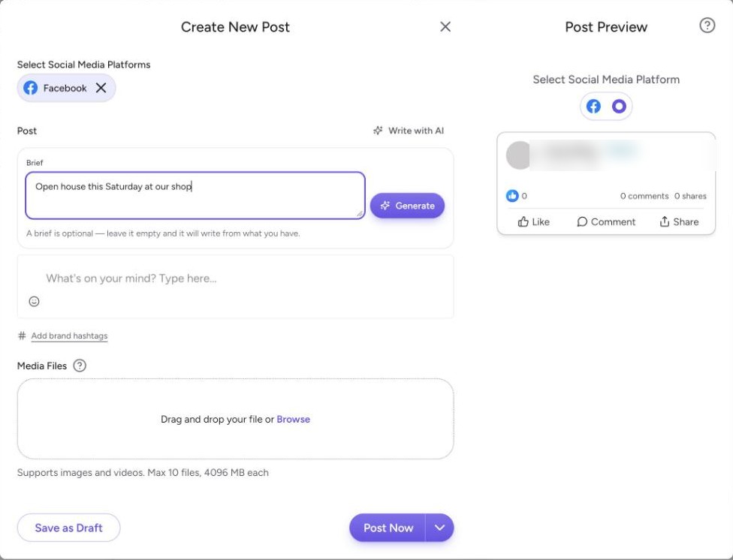Screen dimensions: 733x560
Task: Click the brief resize handle corner
Action: [x=360, y=214]
